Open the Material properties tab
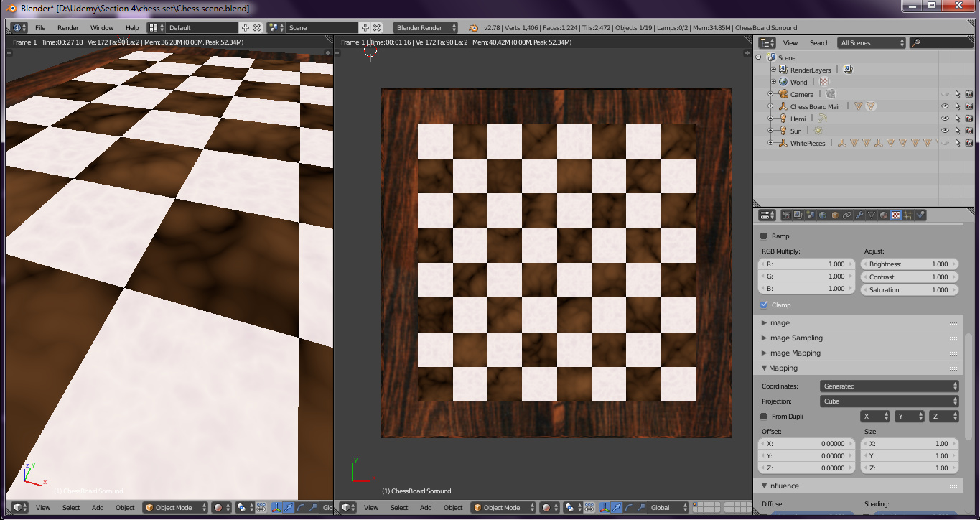 (x=884, y=215)
